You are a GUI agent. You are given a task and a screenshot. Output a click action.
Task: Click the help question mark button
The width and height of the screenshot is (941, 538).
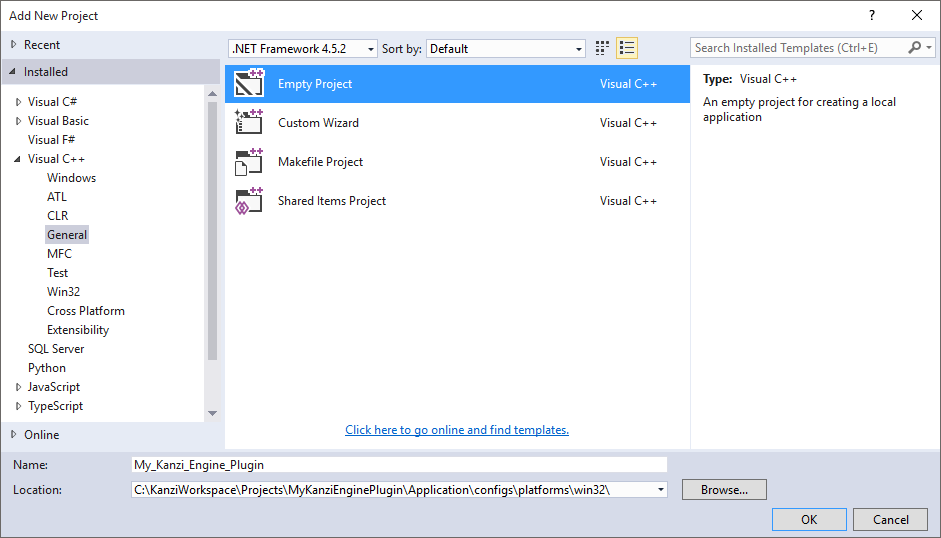point(871,15)
